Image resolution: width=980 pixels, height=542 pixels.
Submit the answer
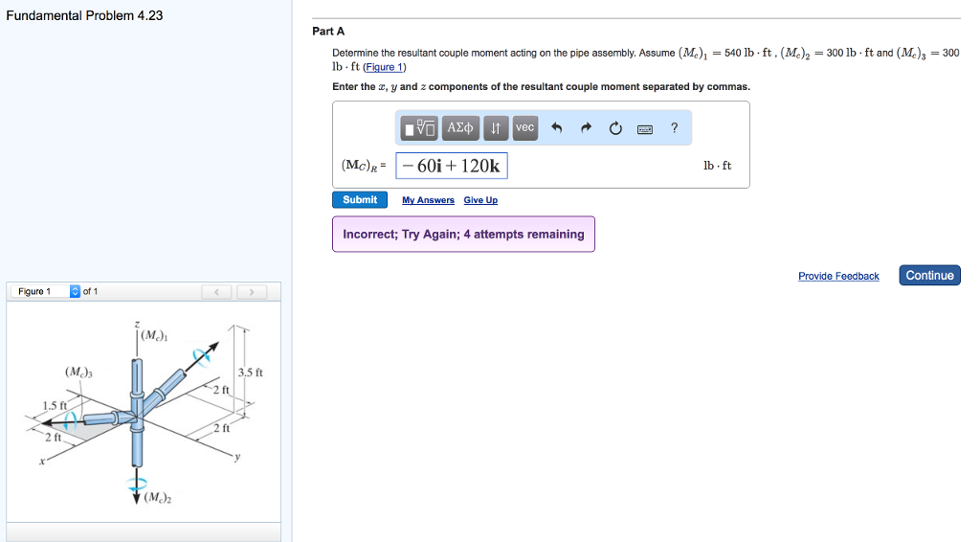(360, 200)
